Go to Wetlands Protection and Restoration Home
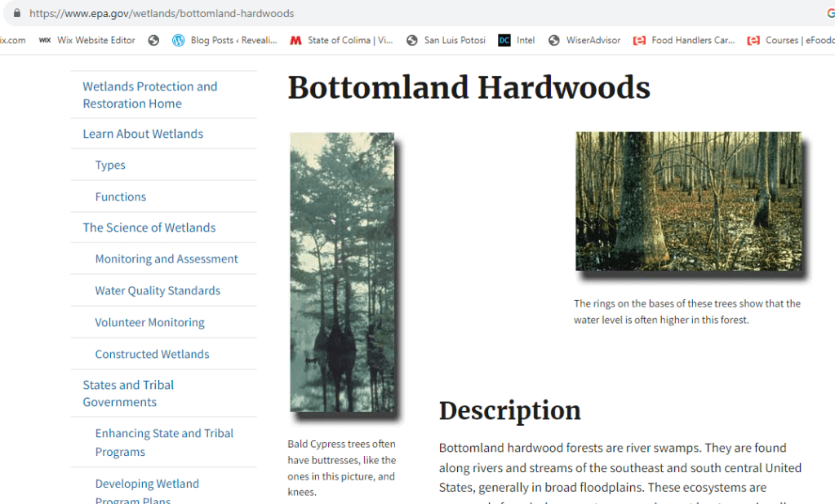Viewport: 835px width, 504px height. tap(149, 95)
